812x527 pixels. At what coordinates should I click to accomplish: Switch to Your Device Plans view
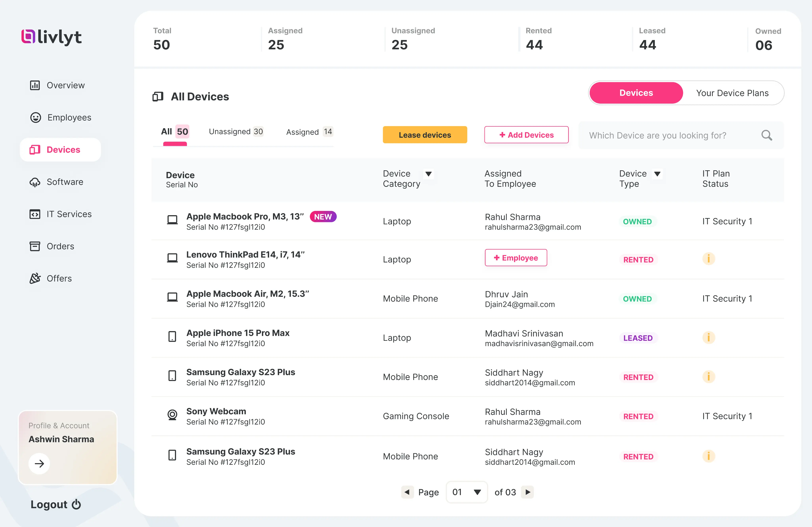coord(732,93)
